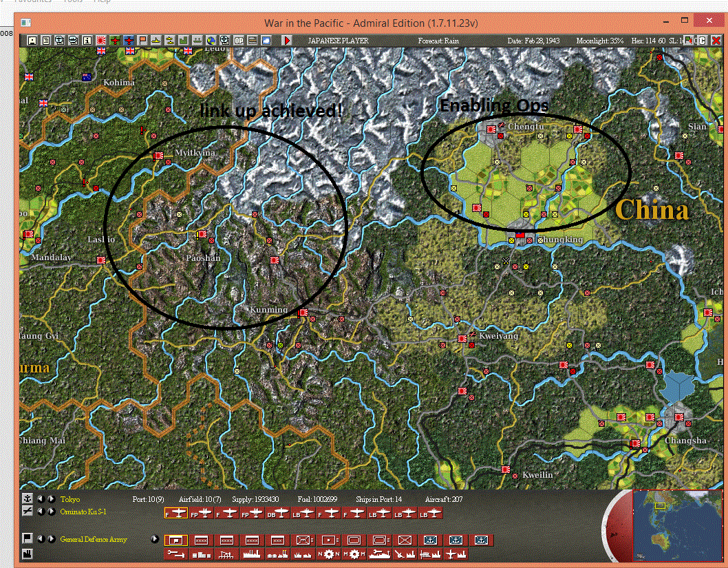
Task: Click the 'Forecast: Rain' status text
Action: tap(438, 41)
